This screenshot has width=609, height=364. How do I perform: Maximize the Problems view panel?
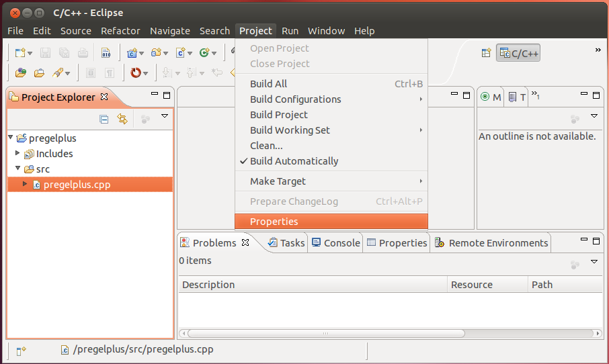click(596, 241)
